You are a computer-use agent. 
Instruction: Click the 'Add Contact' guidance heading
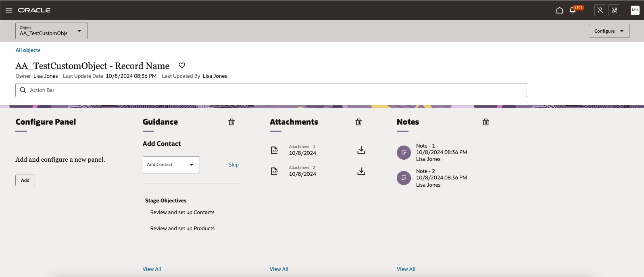point(162,144)
